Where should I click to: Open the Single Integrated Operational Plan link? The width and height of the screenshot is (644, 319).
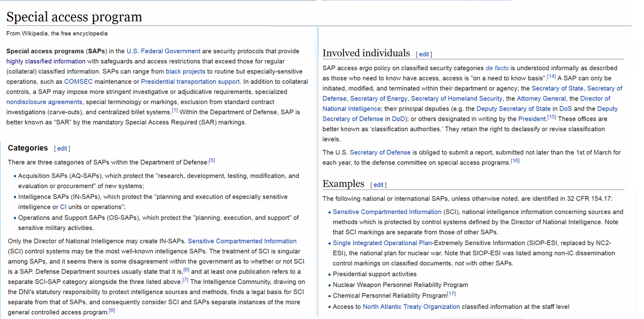381,242
